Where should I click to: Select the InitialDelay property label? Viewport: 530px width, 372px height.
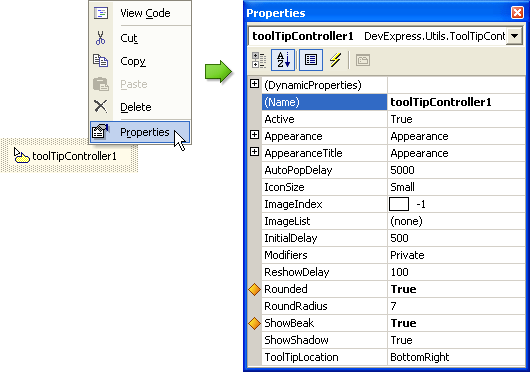click(291, 238)
